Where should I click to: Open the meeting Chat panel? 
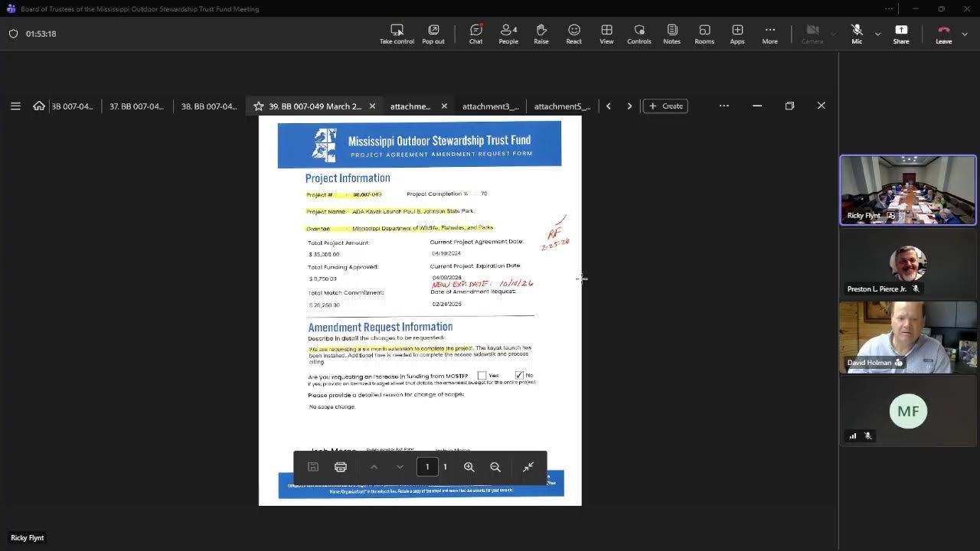pyautogui.click(x=475, y=34)
